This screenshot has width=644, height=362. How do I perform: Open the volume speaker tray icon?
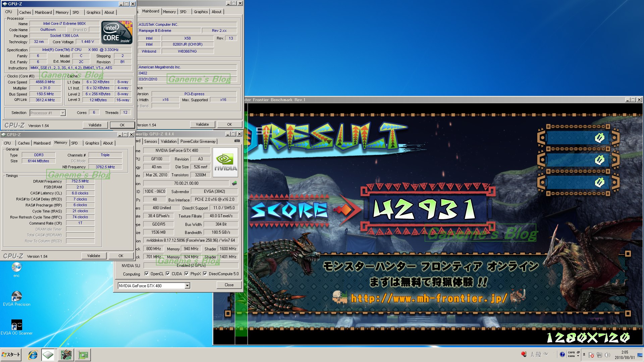607,355
